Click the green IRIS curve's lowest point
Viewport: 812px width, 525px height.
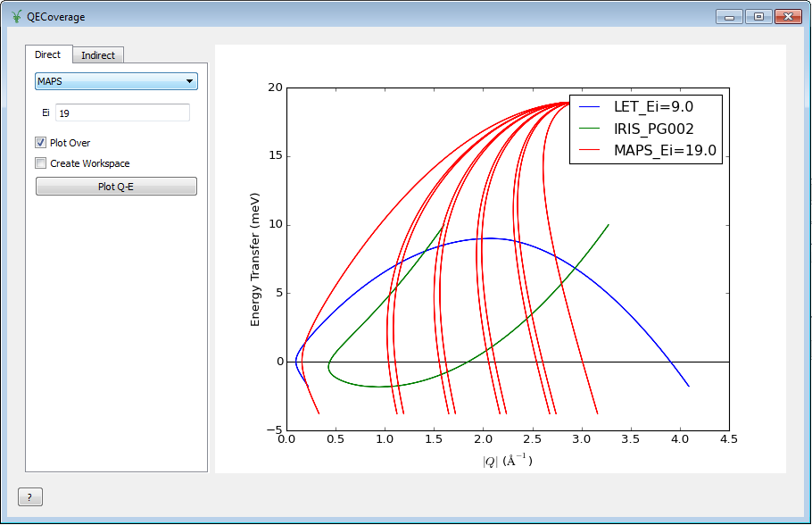tap(384, 387)
